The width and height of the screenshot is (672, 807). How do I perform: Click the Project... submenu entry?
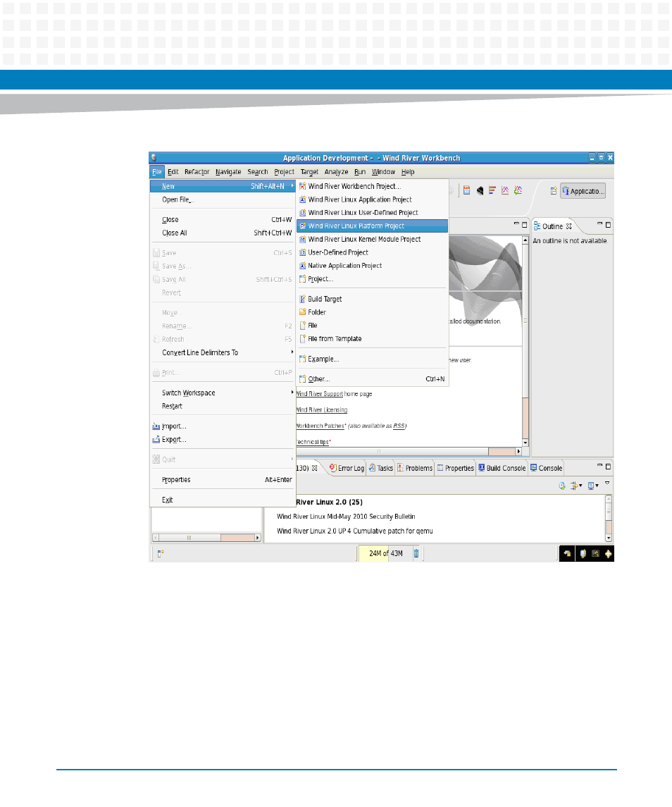point(372,279)
